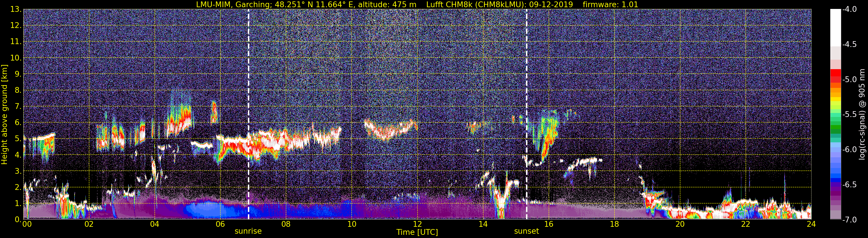Screen dimensions: 868x238
Task: Click the "Height above ground [km]" axis title
Action: (x=4, y=114)
